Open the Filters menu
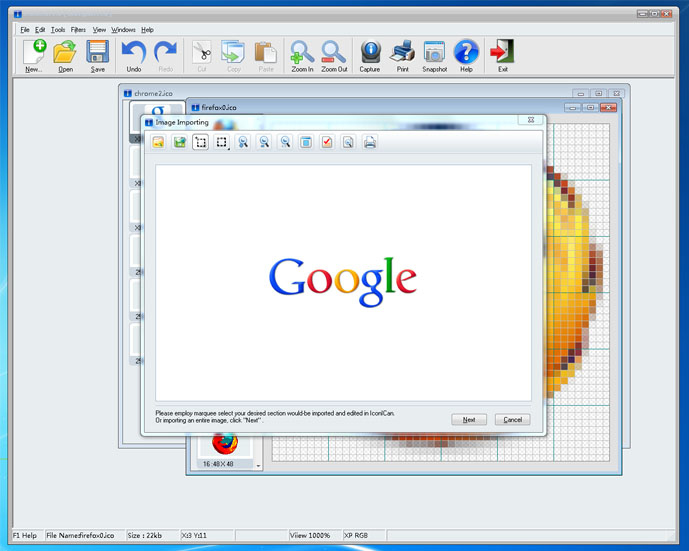Image resolution: width=689 pixels, height=551 pixels. (78, 30)
